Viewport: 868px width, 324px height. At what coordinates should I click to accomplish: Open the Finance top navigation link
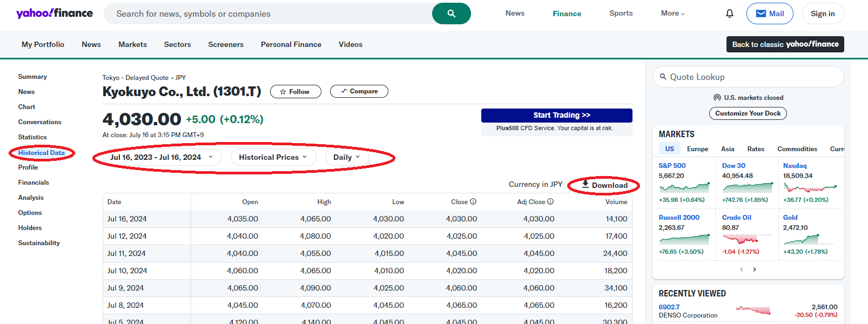click(567, 13)
